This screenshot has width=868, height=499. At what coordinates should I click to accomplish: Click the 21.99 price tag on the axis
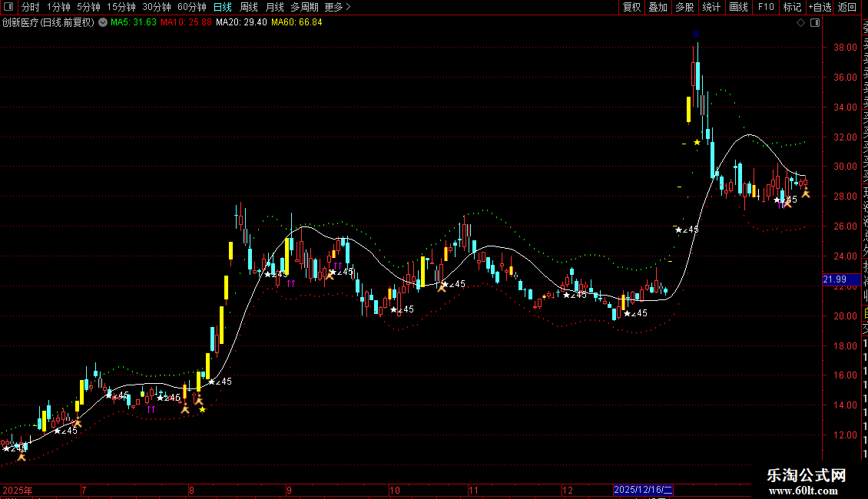click(841, 279)
